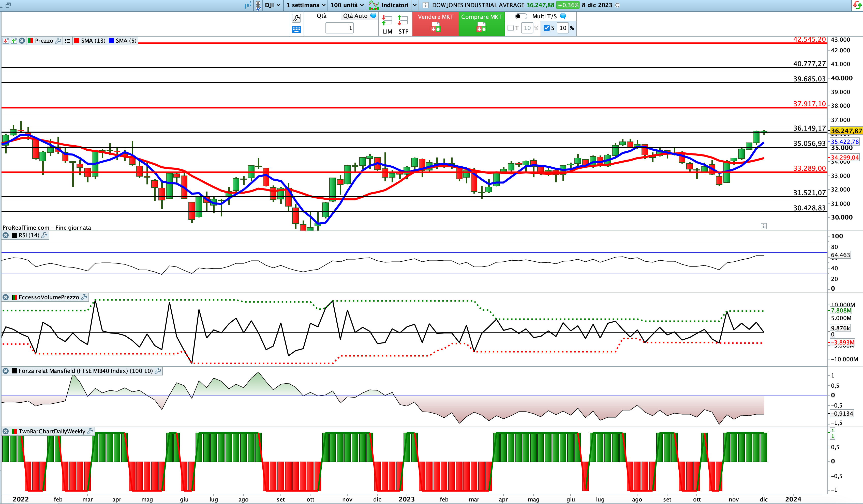Viewport: 863px width, 504px height.
Task: Click the indicator list icon
Action: click(67, 41)
